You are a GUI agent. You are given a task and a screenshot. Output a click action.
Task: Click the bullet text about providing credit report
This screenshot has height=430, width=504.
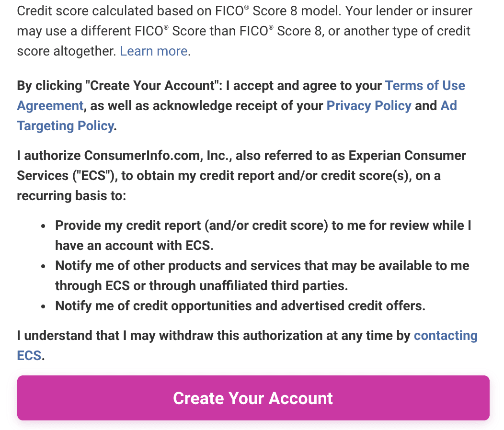pos(263,235)
